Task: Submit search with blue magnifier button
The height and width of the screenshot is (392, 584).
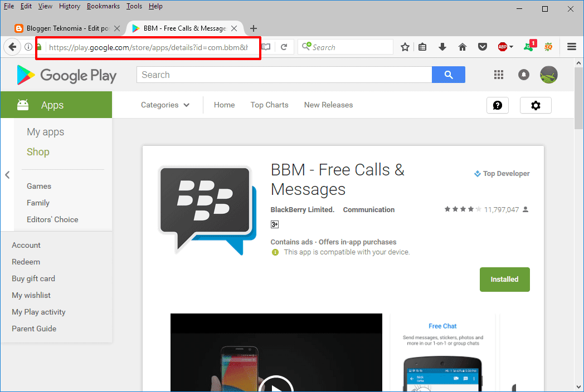Action: tap(449, 75)
